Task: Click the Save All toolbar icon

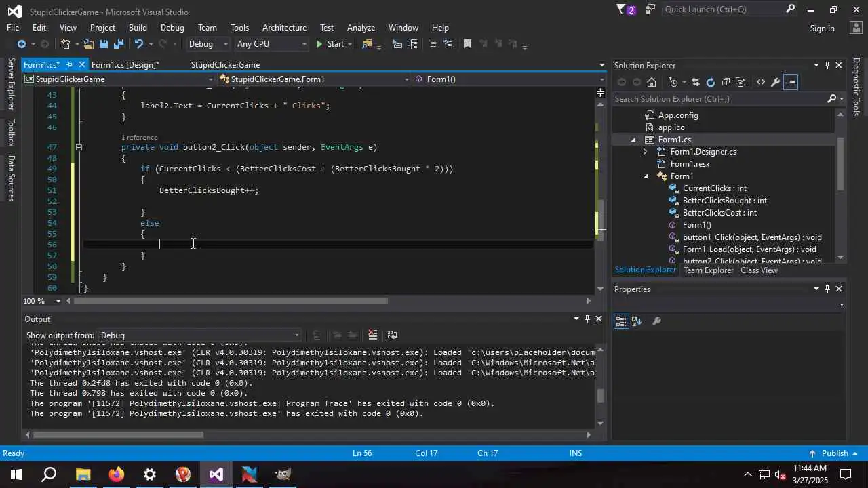Action: tap(119, 44)
